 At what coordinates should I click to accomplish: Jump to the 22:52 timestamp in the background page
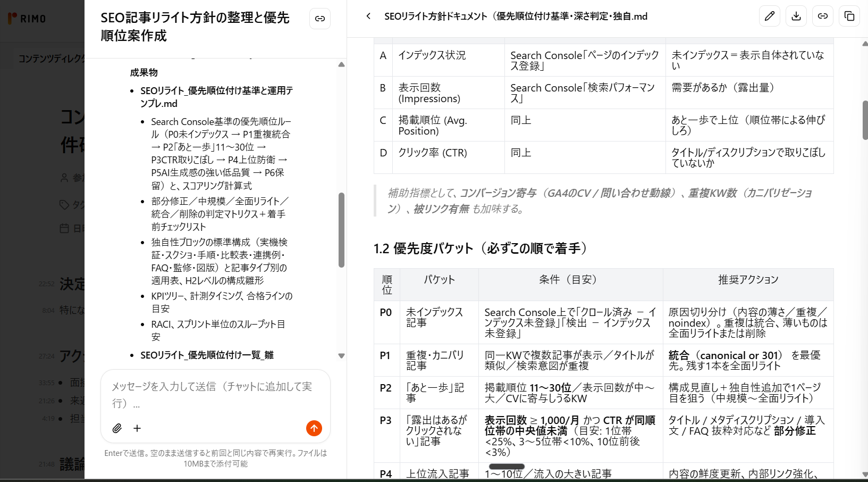46,284
